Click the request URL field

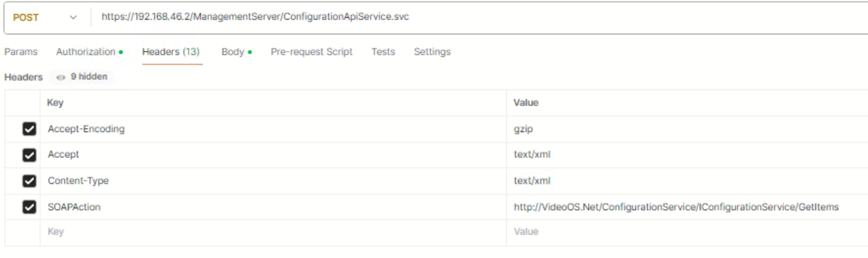click(x=474, y=17)
